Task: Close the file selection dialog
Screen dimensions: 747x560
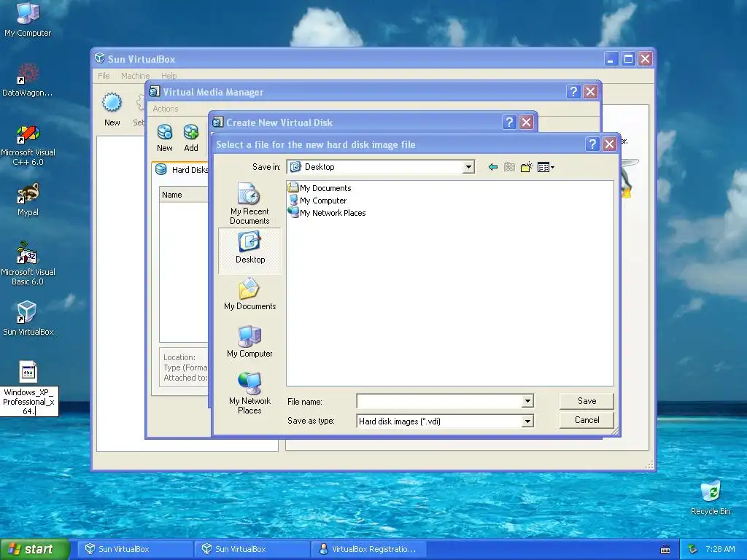Action: click(x=609, y=144)
